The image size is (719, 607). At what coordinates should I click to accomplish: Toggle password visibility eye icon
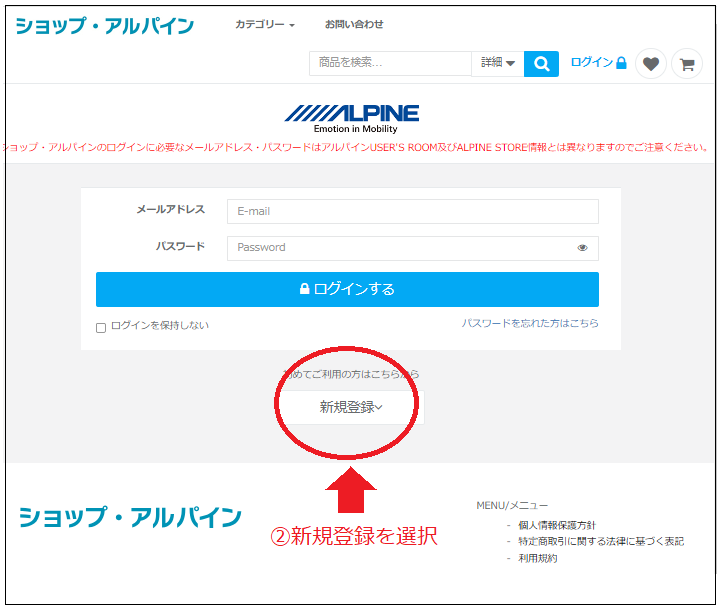(x=582, y=248)
